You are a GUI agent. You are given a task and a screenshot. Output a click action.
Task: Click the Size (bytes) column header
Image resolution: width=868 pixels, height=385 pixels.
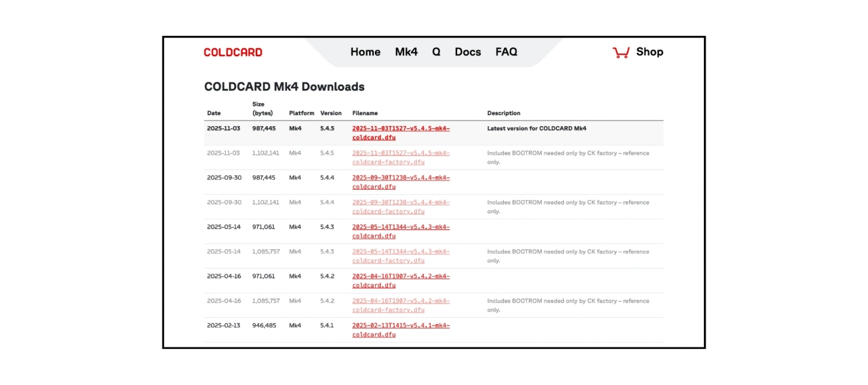click(x=263, y=108)
